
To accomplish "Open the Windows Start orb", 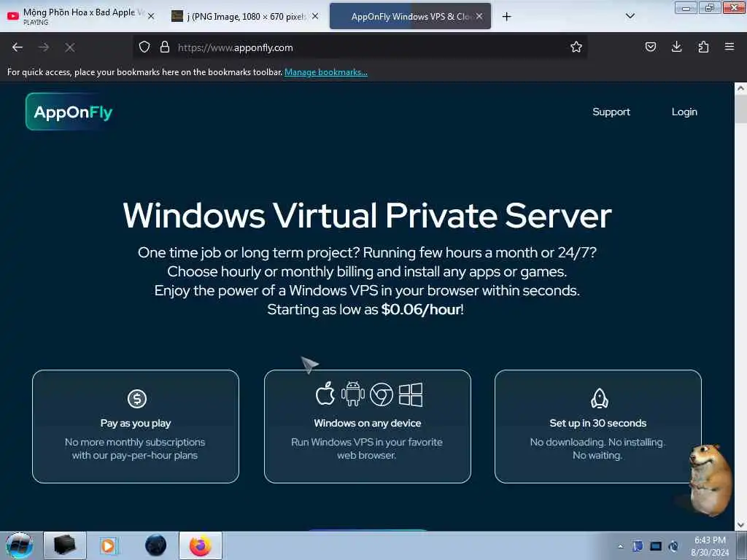I will (20, 545).
